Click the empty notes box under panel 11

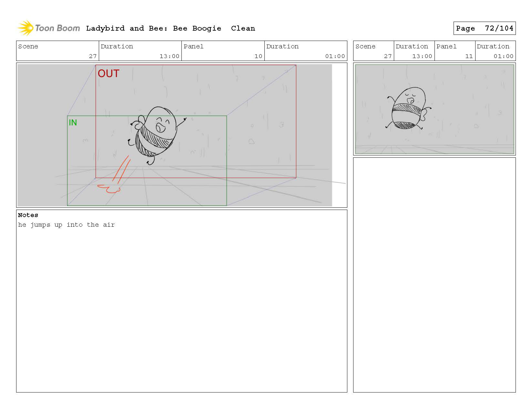tap(434, 275)
